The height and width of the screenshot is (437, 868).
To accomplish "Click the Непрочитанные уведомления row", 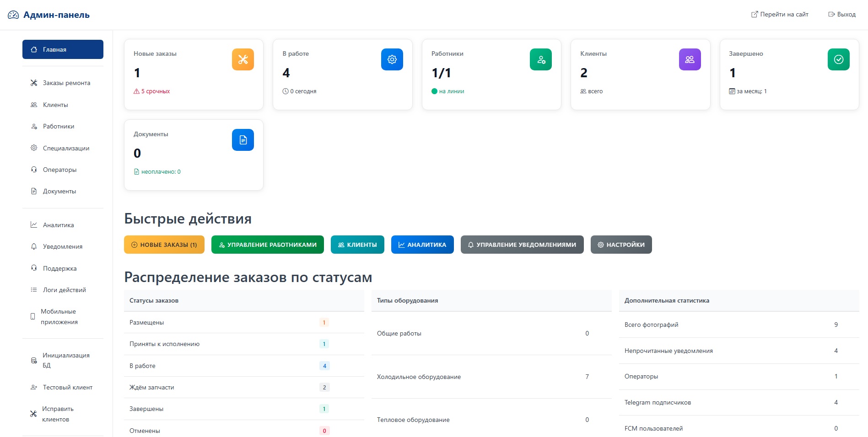I will pos(739,351).
